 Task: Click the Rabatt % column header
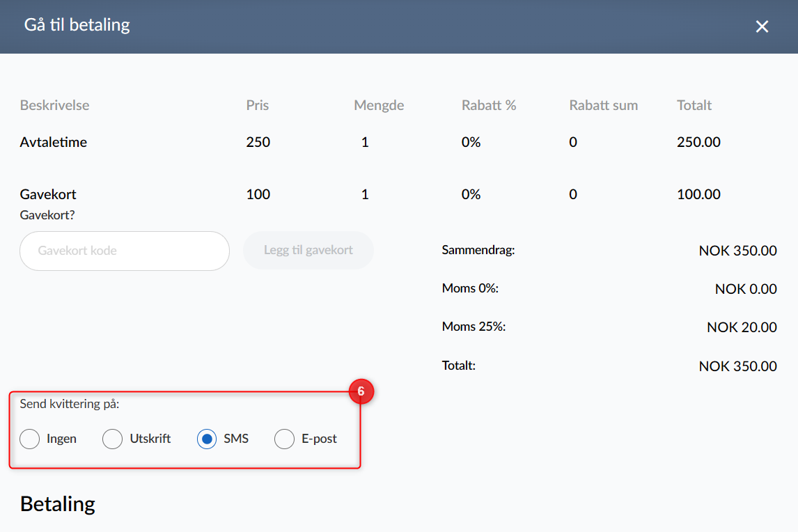click(x=489, y=106)
